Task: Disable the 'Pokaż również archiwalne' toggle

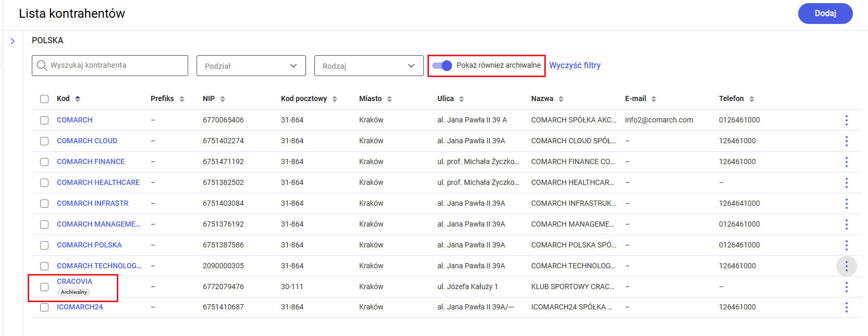Action: pyautogui.click(x=442, y=66)
